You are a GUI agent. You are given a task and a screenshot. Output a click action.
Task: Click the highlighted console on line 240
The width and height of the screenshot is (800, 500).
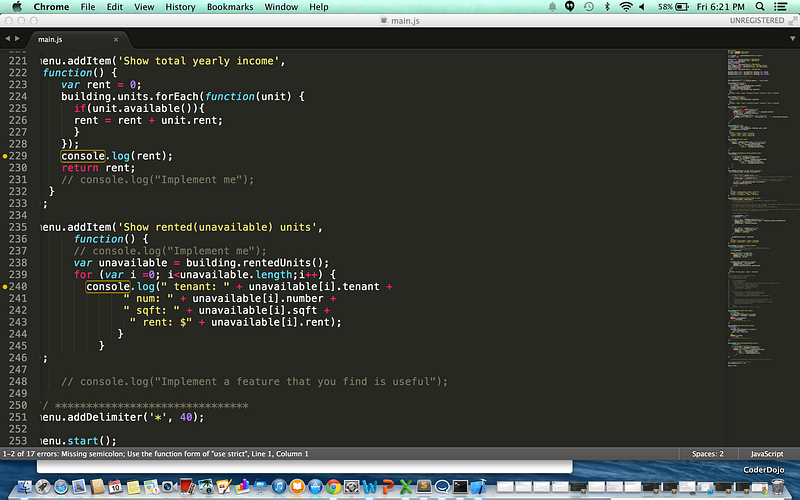(108, 286)
